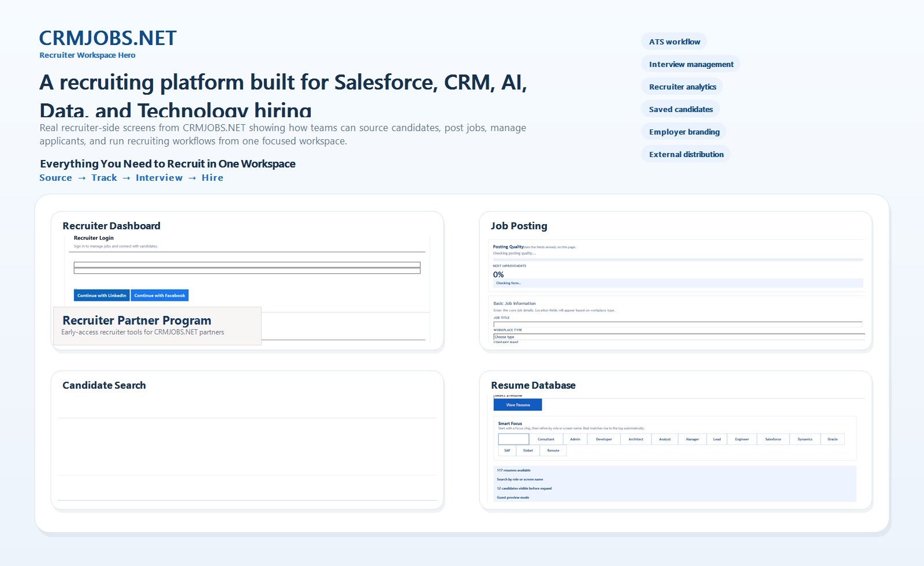924x566 pixels.
Task: Click Continue with Facebook button
Action: 160,295
